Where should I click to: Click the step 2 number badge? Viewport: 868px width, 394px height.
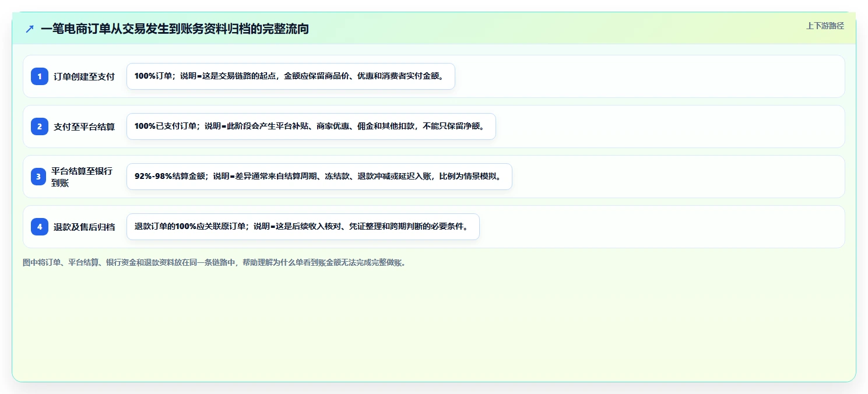coord(40,126)
